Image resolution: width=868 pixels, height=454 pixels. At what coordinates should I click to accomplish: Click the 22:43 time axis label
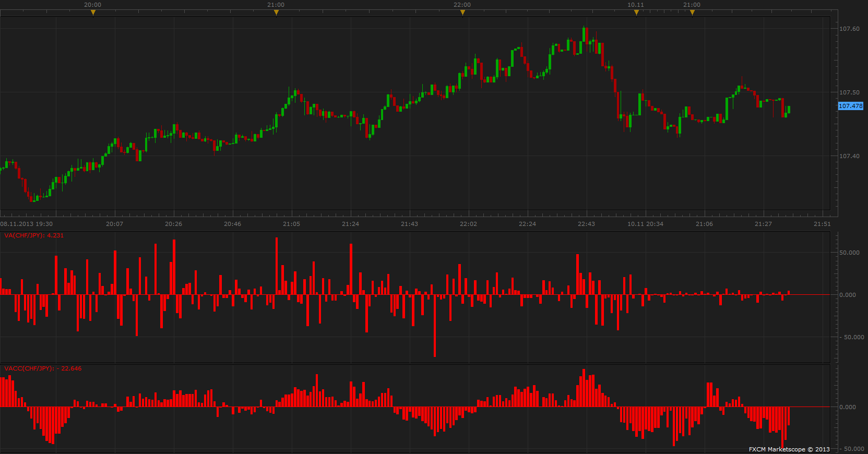tap(587, 224)
